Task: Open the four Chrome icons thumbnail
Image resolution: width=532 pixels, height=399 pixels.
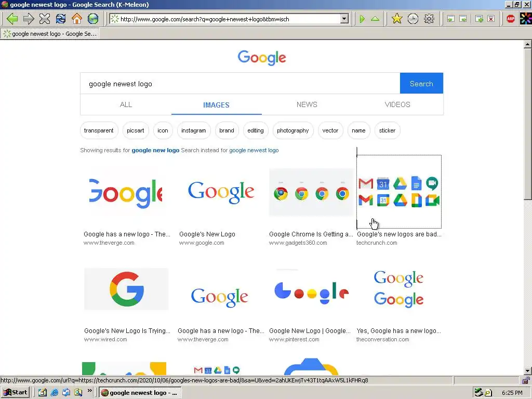Action: point(312,192)
